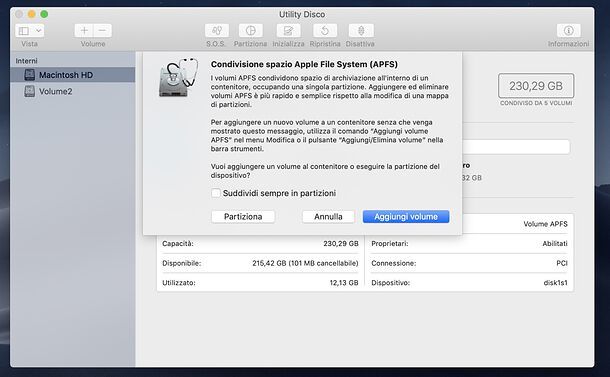Click the Disk Utility stethoscope dialog icon
Screen dimensions: 610x377
[178, 78]
